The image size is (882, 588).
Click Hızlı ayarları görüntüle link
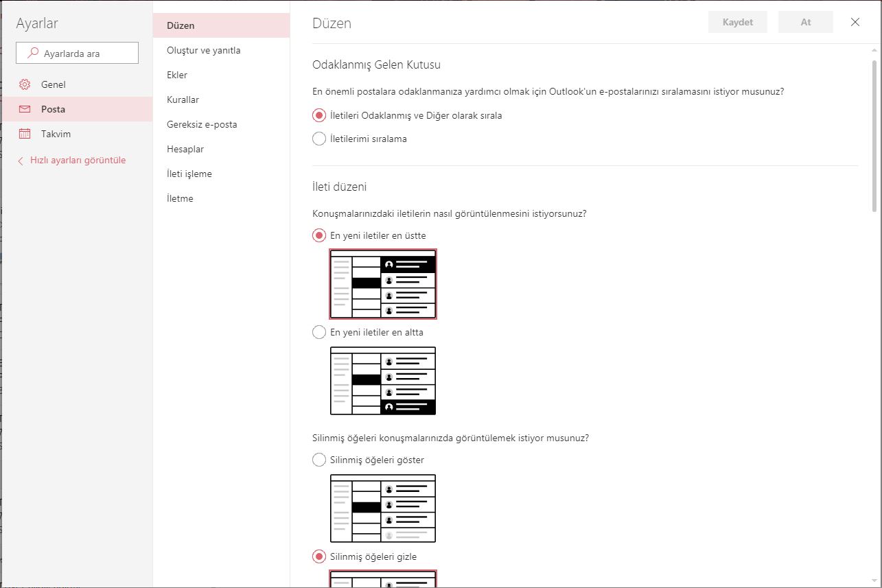[x=78, y=161]
